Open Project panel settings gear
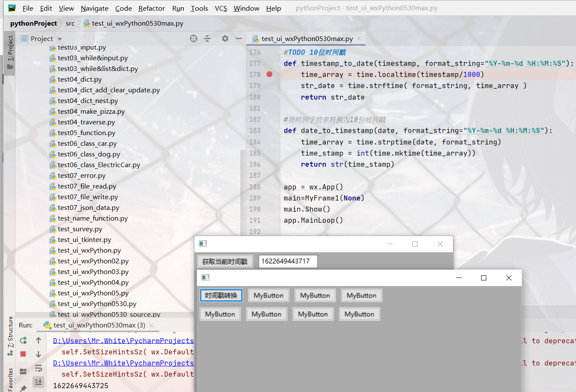The image size is (576, 392). tap(225, 38)
